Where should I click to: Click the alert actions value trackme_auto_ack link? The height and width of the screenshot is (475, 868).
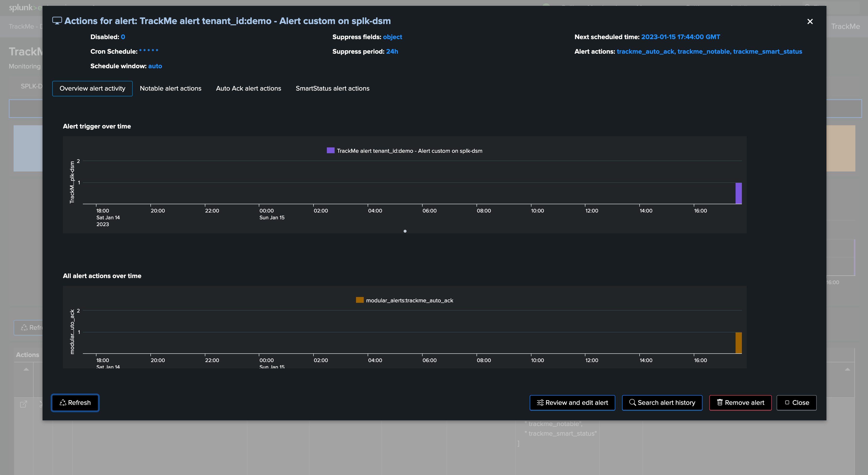pyautogui.click(x=645, y=51)
